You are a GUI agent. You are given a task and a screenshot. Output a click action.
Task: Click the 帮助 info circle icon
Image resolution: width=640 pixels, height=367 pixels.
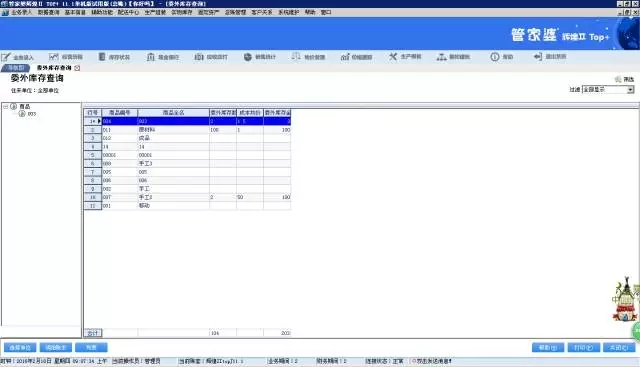tap(495, 56)
